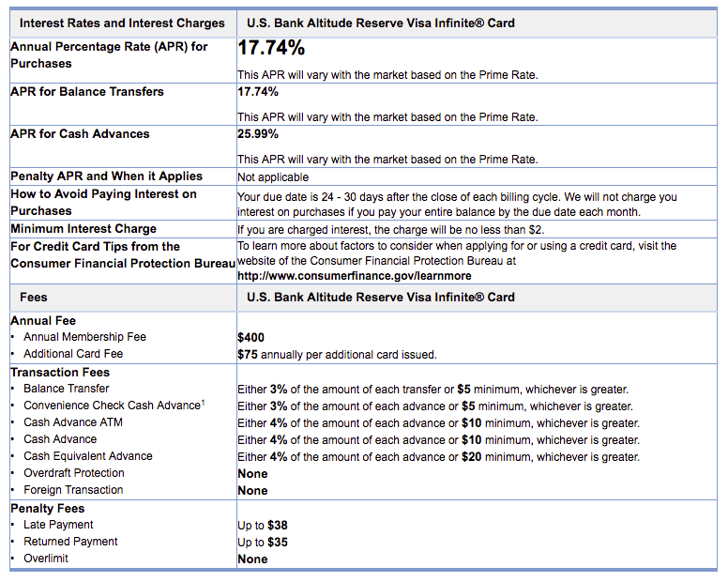Screen dimensions: 728x582
Task: Select the $400 annual membership fee
Action: click(x=250, y=338)
